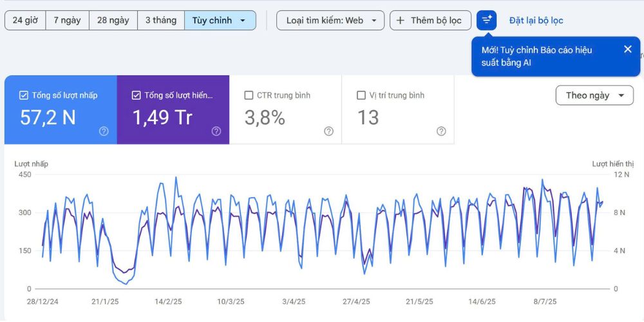Open the Theo ngày grouping dropdown
The height and width of the screenshot is (322, 644).
pyautogui.click(x=594, y=95)
